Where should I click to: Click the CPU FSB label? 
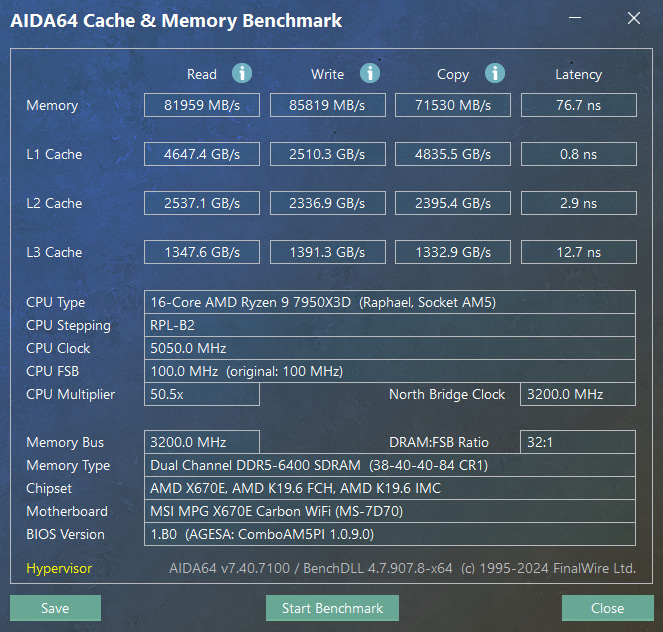pyautogui.click(x=52, y=371)
